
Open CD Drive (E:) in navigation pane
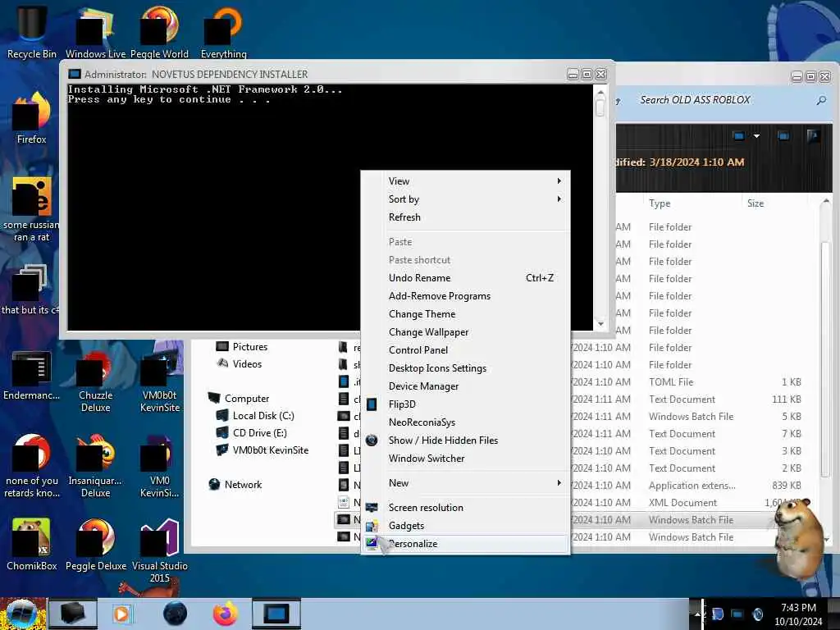[x=252, y=433]
